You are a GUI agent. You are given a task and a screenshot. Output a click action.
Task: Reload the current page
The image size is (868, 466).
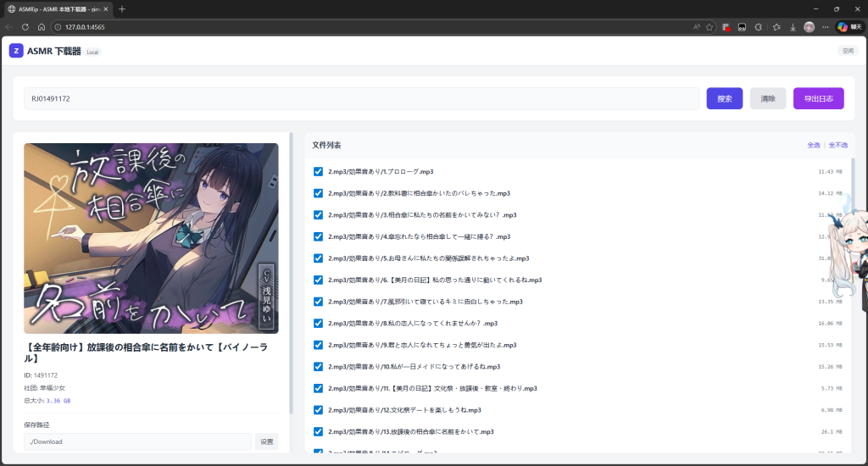click(25, 27)
